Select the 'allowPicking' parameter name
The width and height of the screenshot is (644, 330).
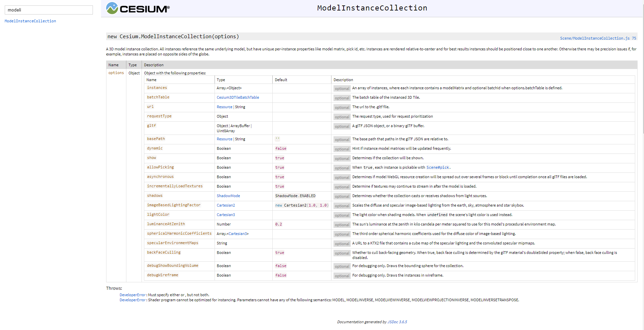point(160,167)
